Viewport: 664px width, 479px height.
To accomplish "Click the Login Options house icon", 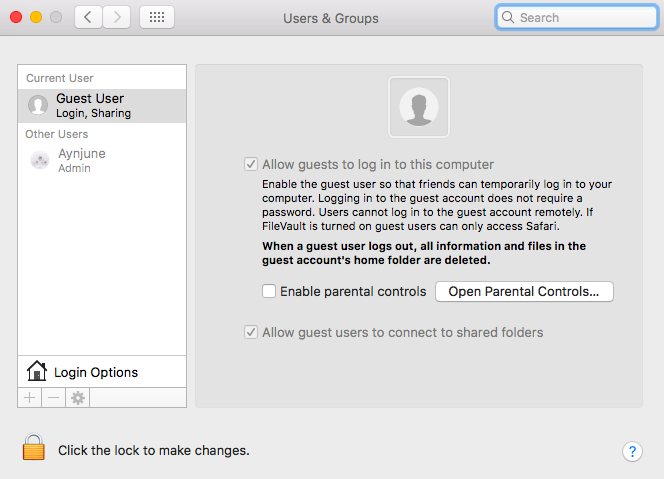I will pyautogui.click(x=37, y=372).
